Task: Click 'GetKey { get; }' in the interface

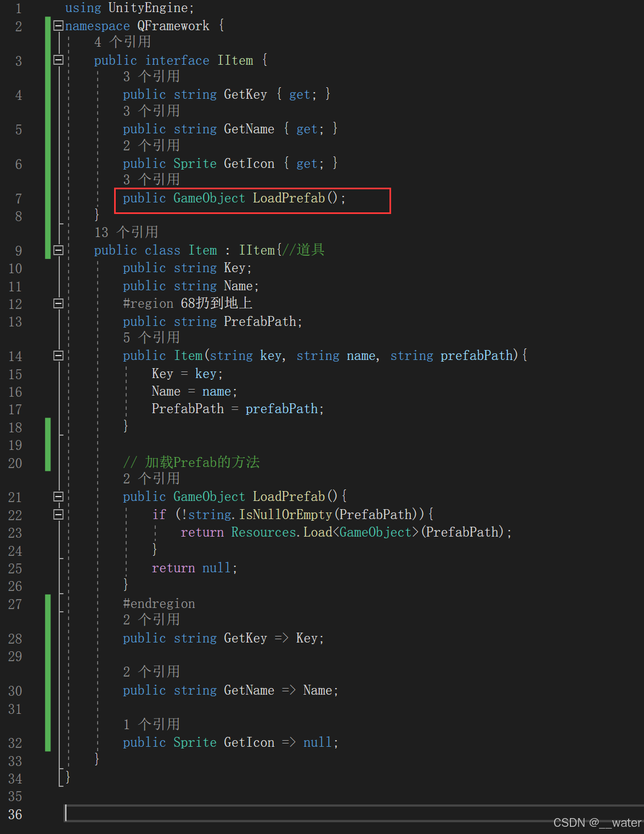Action: coord(277,94)
